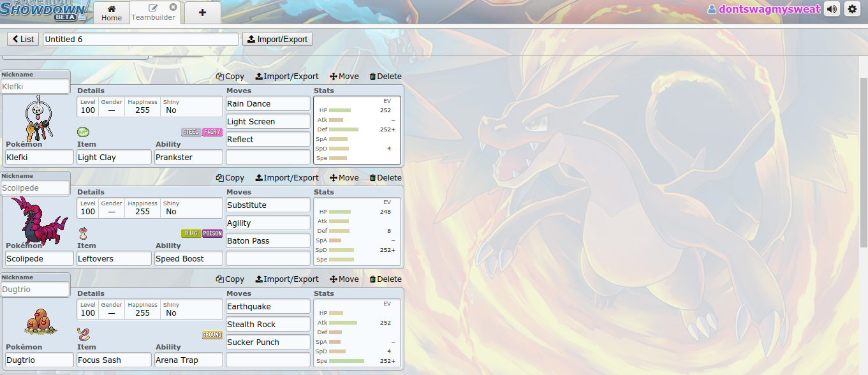Select the Light Screen move field
Image resolution: width=868 pixels, height=375 pixels.
[268, 121]
